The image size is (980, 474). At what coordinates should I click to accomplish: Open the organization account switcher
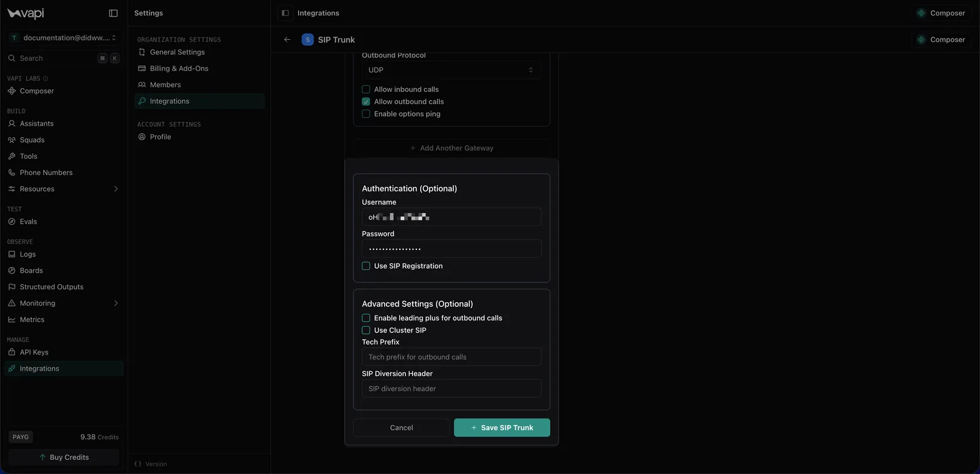click(64, 38)
